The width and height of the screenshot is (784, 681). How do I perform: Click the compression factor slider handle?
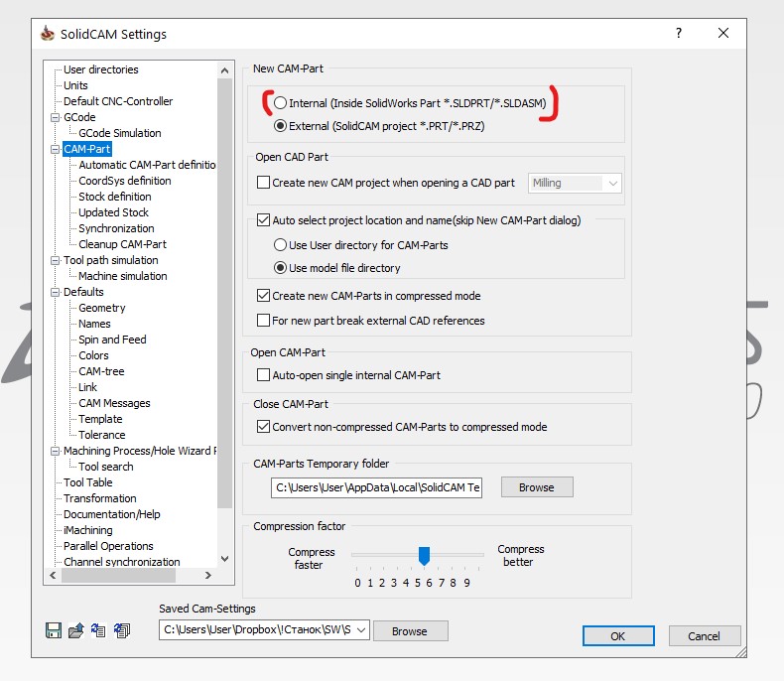click(424, 556)
